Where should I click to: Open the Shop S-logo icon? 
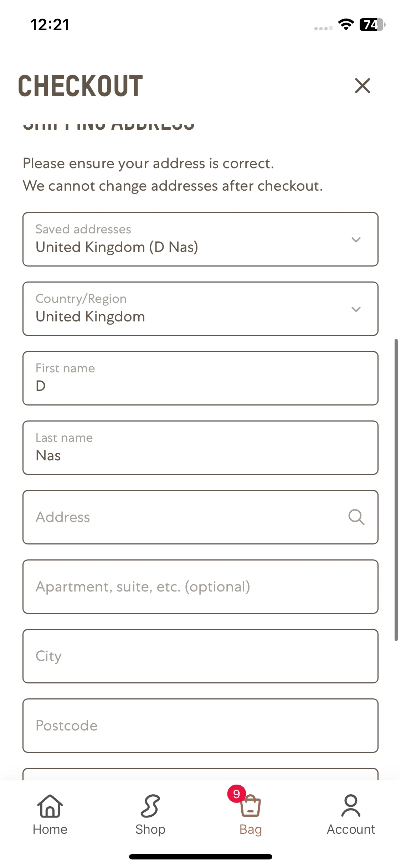[x=150, y=806]
